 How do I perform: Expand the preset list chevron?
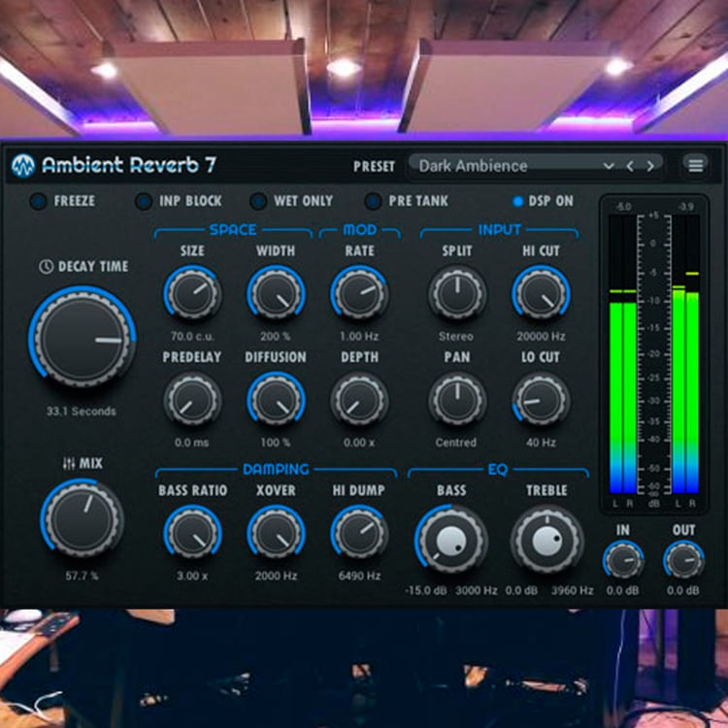[x=609, y=166]
